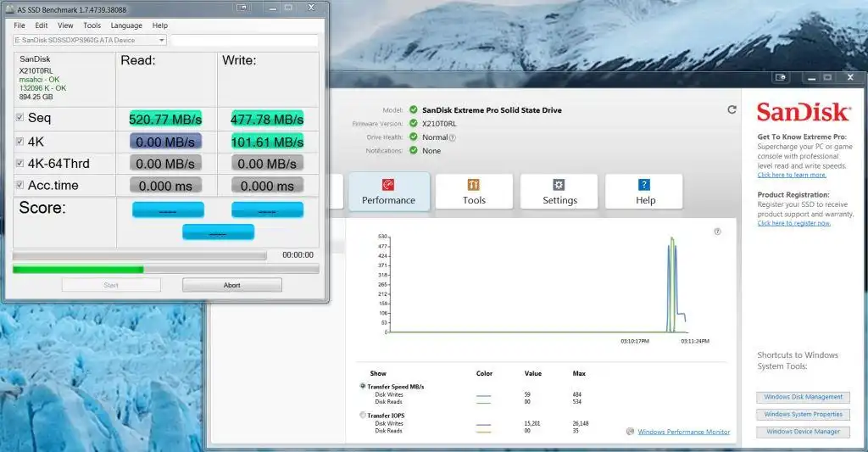
Task: Click the Abort button
Action: coord(232,285)
